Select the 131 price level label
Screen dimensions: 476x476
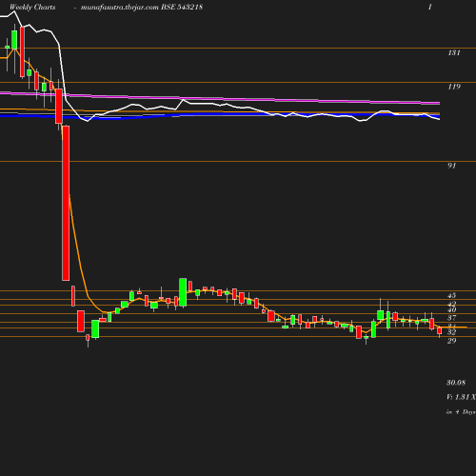(x=454, y=52)
